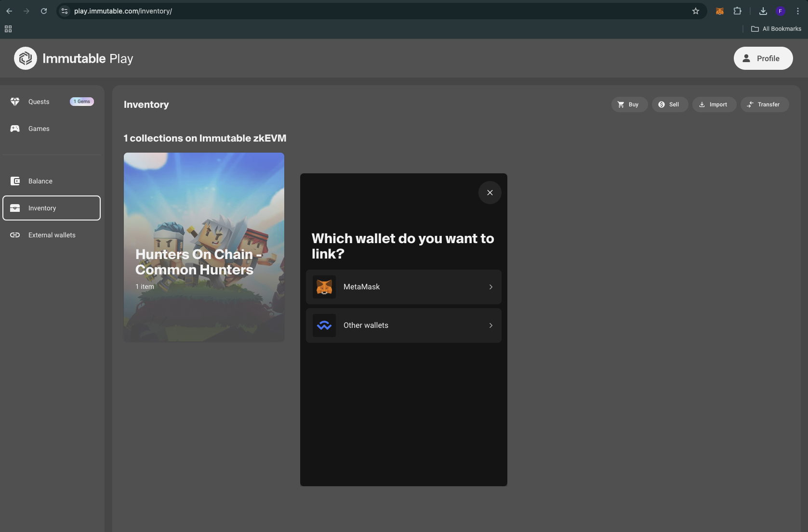Screen dimensions: 808x532
Task: Open External wallets in the sidebar
Action: [x=52, y=235]
